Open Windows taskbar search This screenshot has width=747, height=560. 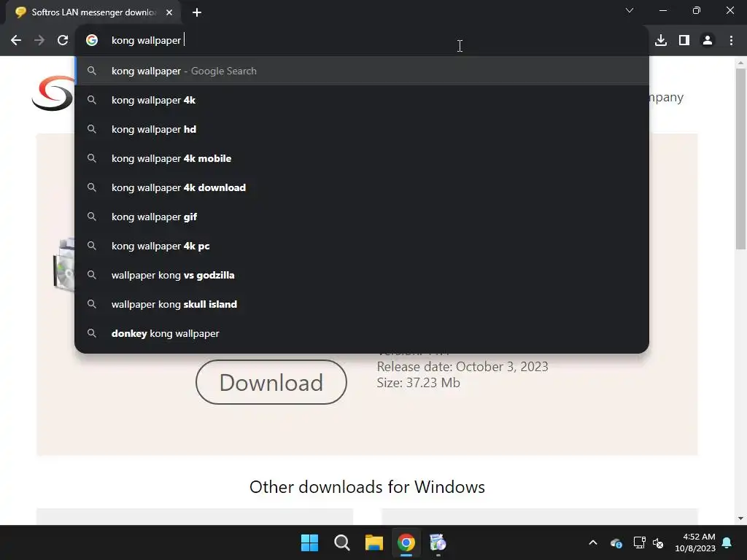tap(342, 542)
